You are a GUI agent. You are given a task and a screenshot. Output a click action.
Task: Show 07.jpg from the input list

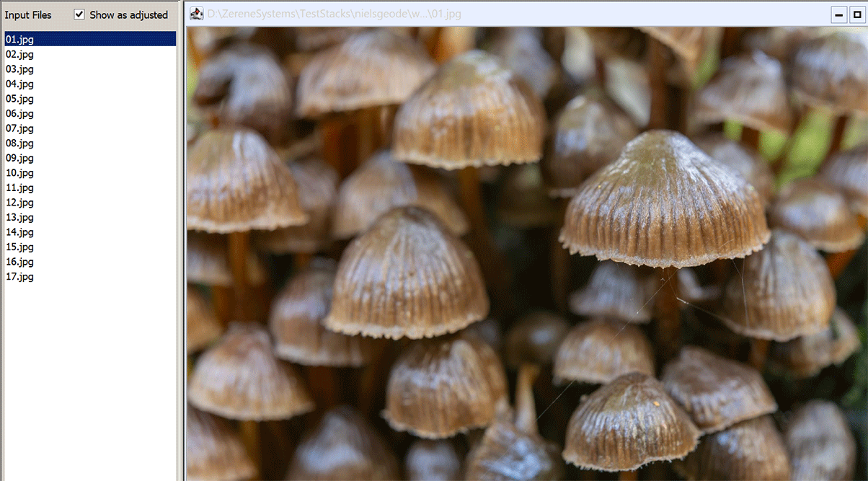point(19,128)
